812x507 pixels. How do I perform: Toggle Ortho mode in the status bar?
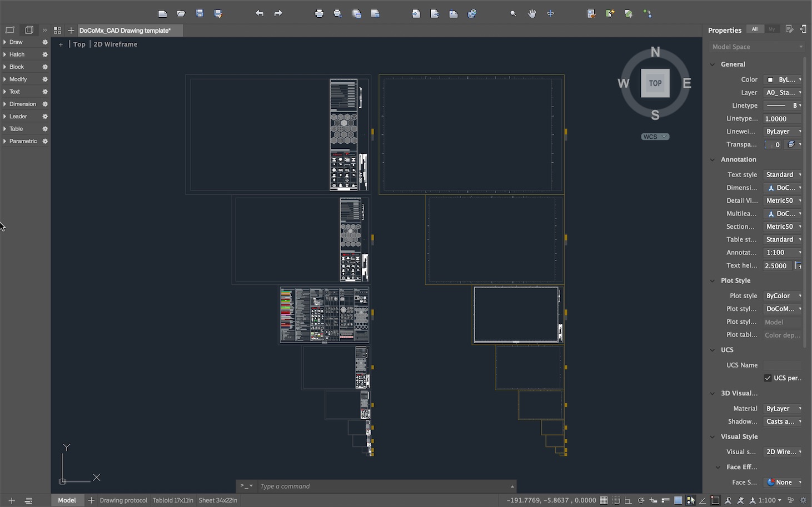point(627,500)
